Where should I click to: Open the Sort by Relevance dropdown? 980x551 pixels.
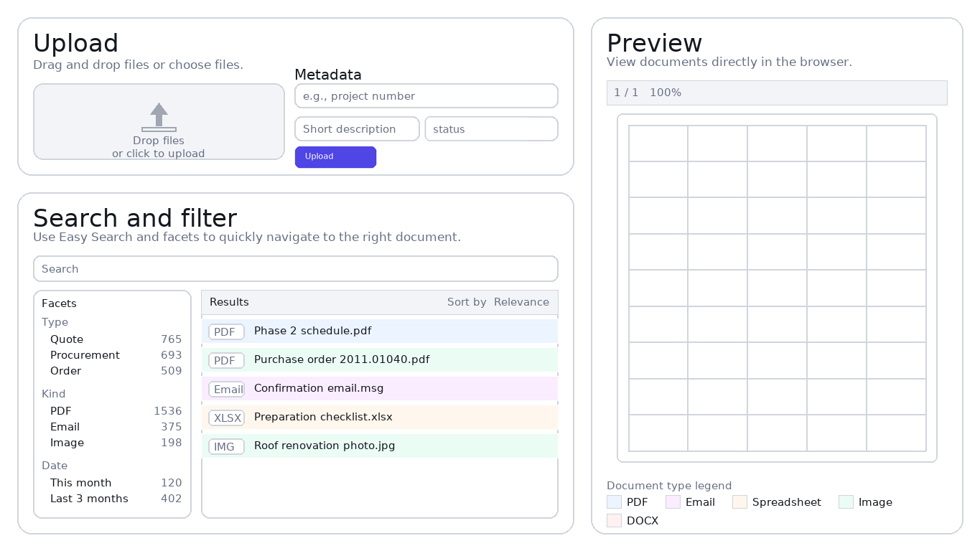pyautogui.click(x=521, y=302)
